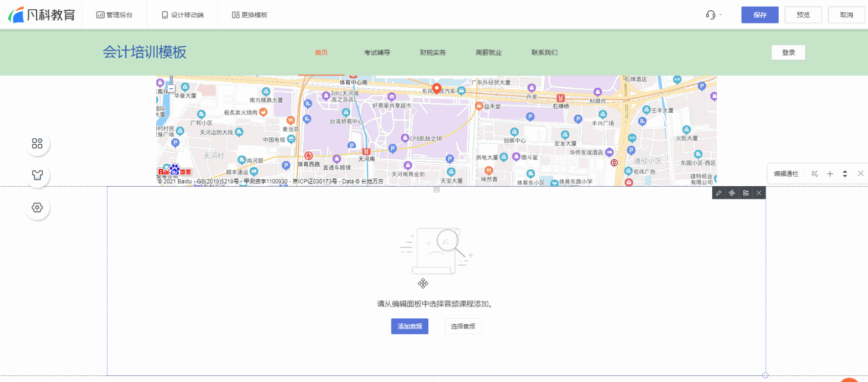Click the up-down move arrows icon

tap(845, 174)
